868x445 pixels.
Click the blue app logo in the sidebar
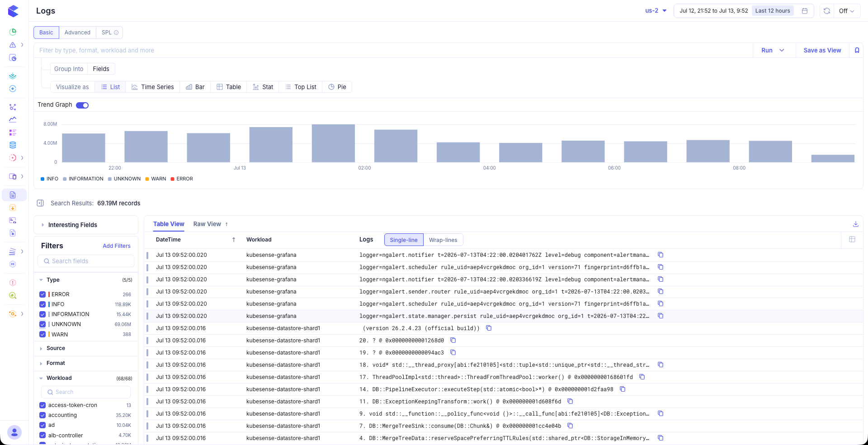tap(13, 11)
